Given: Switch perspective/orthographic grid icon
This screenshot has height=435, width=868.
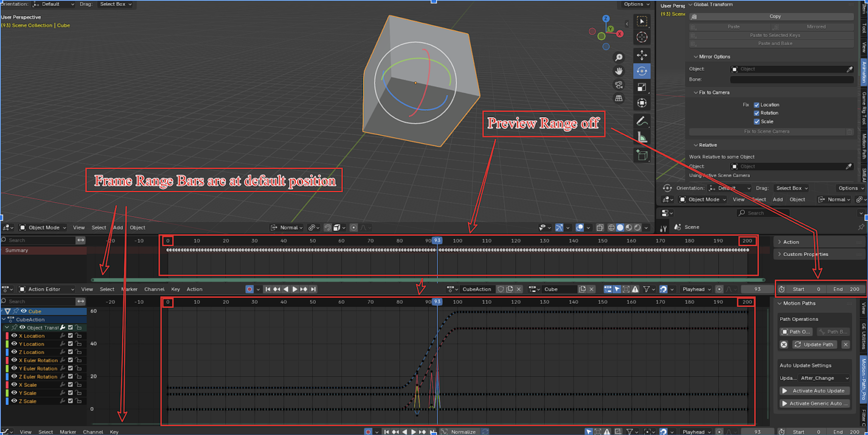Looking at the screenshot, I should 619,98.
